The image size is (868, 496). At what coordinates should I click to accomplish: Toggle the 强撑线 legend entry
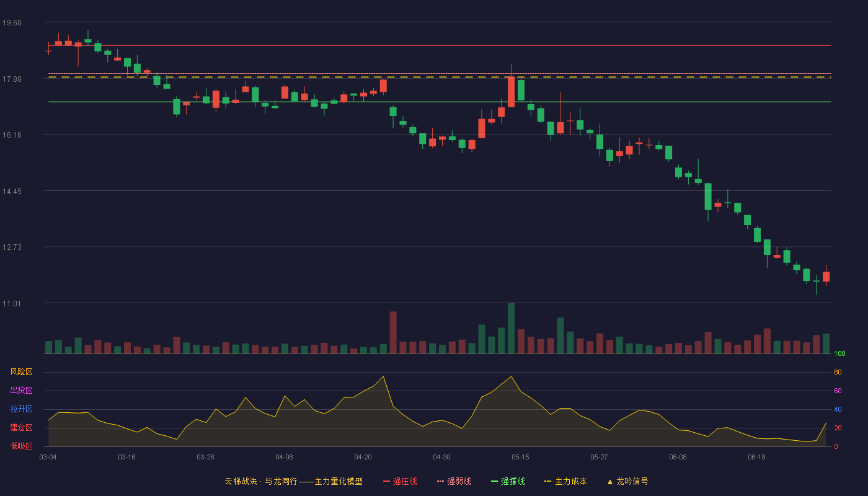[508, 481]
